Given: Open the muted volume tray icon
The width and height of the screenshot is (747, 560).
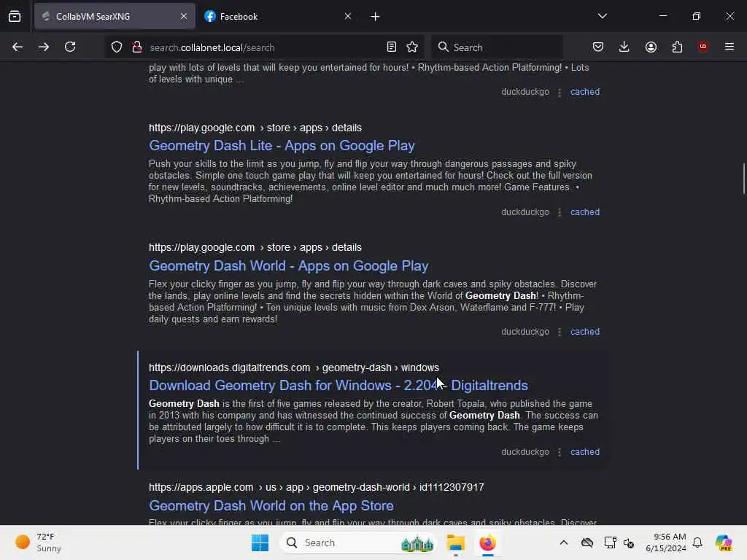Looking at the screenshot, I should point(629,542).
